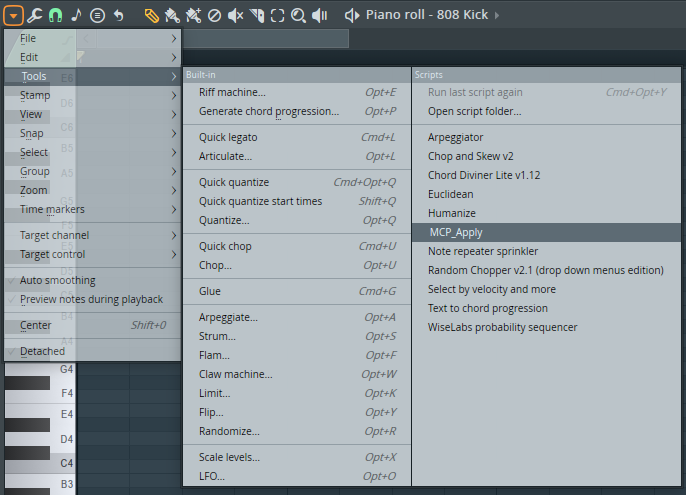Image resolution: width=686 pixels, height=495 pixels.
Task: Apply Quick legato
Action: pyautogui.click(x=297, y=137)
